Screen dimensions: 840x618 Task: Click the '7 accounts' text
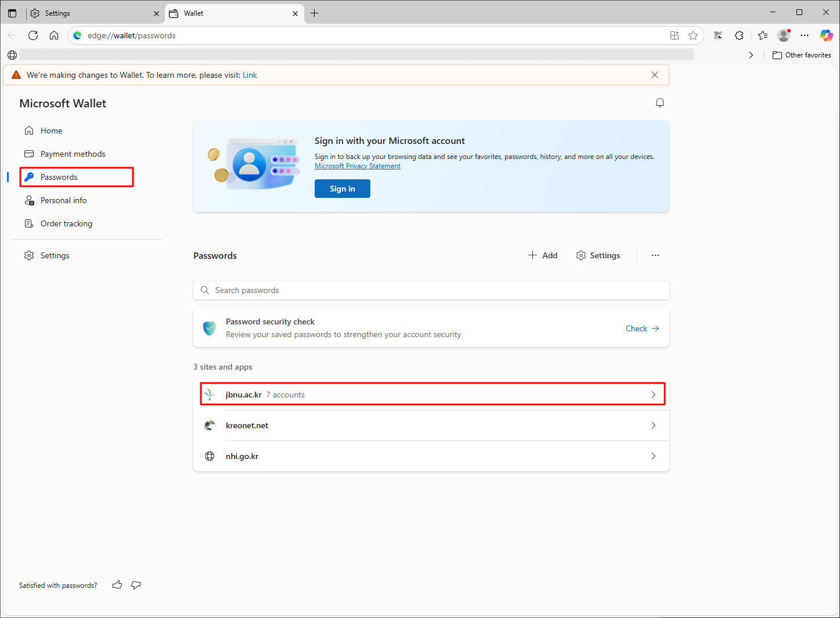point(286,395)
